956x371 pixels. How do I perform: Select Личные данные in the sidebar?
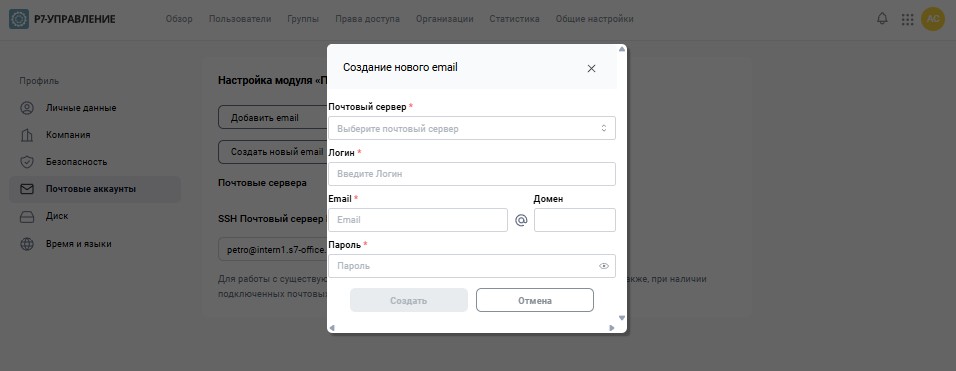point(95,108)
